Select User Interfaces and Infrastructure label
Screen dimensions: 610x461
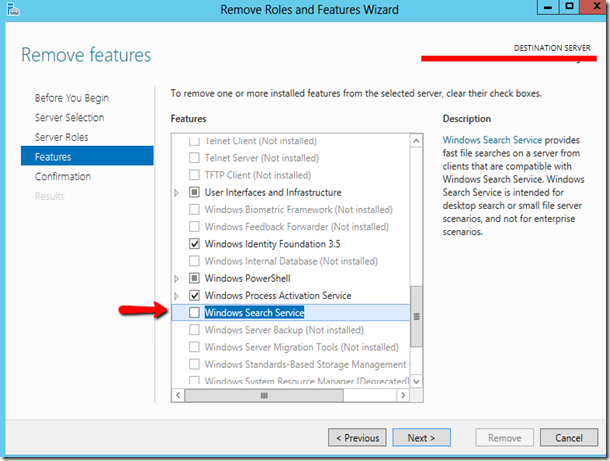point(273,192)
